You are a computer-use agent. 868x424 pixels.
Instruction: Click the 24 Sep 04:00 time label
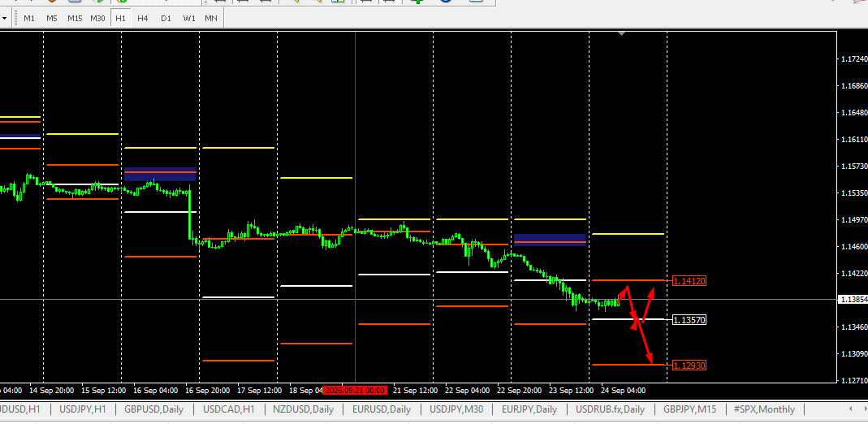[624, 390]
